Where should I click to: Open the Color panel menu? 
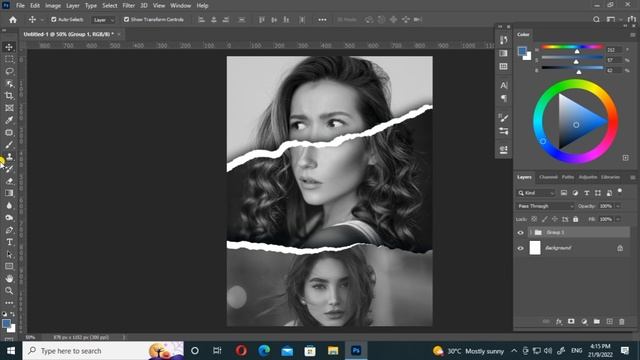coord(632,35)
